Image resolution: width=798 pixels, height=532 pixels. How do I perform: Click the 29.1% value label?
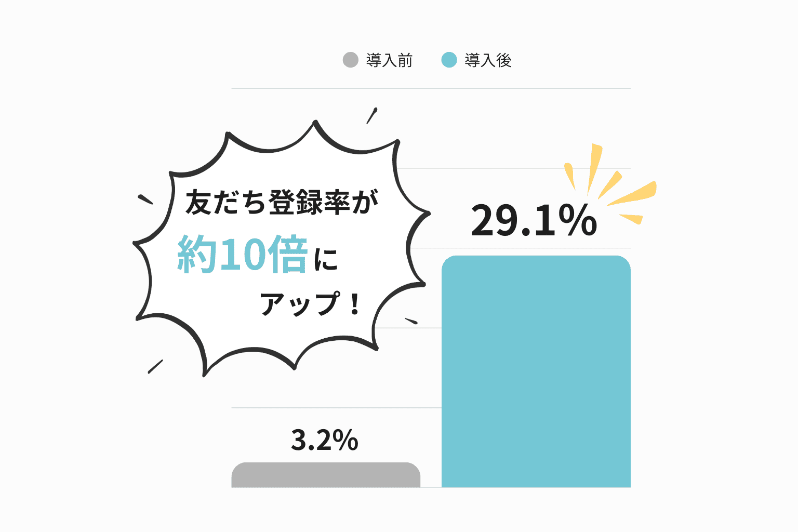click(x=534, y=221)
